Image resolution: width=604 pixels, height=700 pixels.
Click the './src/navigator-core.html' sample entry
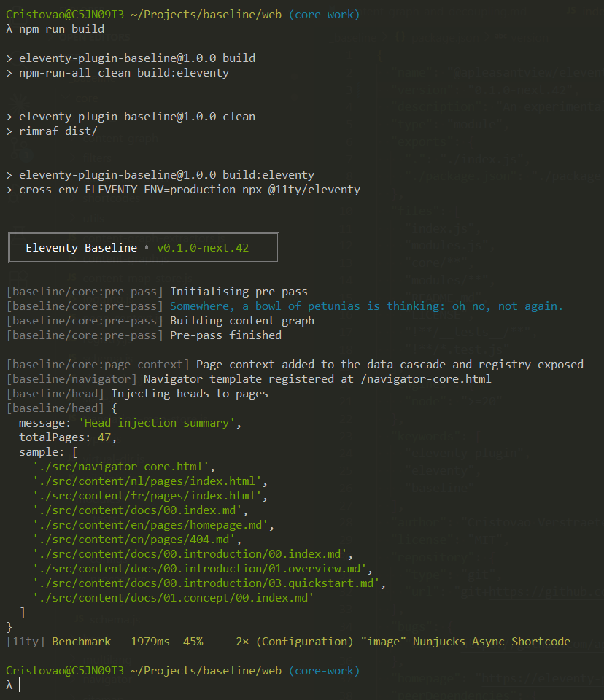(120, 467)
